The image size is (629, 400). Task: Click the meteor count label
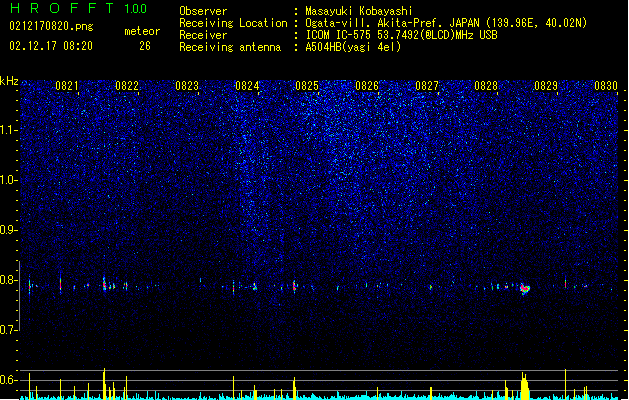click(x=142, y=31)
